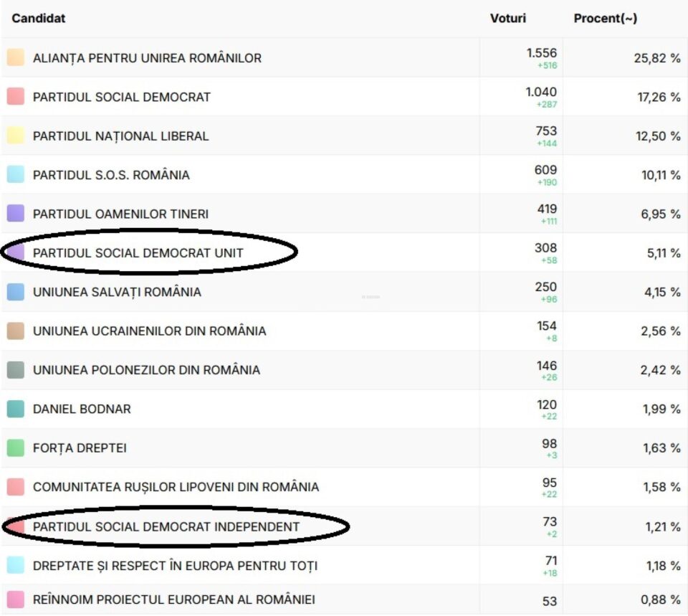Viewport: 688px width, 616px height.
Task: Click the 308 vote count
Action: pyautogui.click(x=545, y=249)
